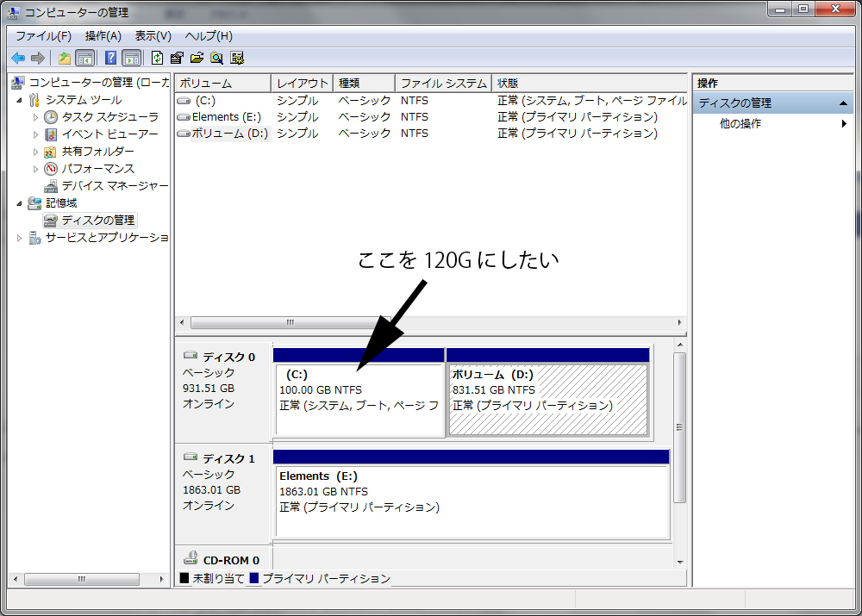Screen dimensions: 862x616
Task: Click the magnifier Explore toolbar icon
Action: tap(216, 58)
